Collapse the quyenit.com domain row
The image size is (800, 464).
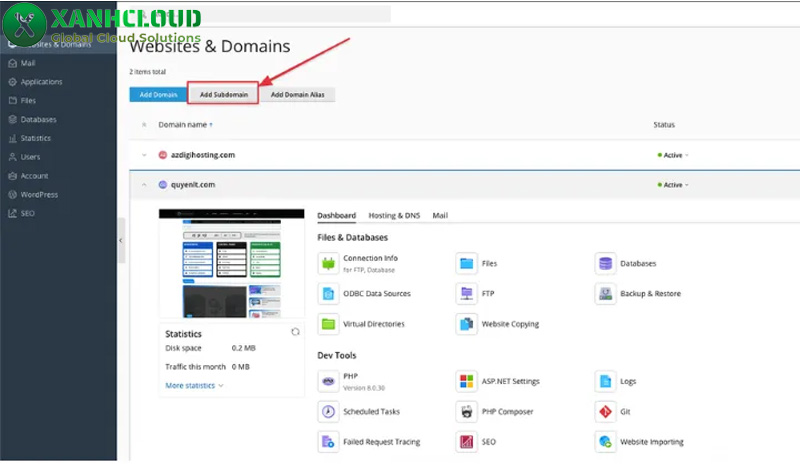click(144, 185)
